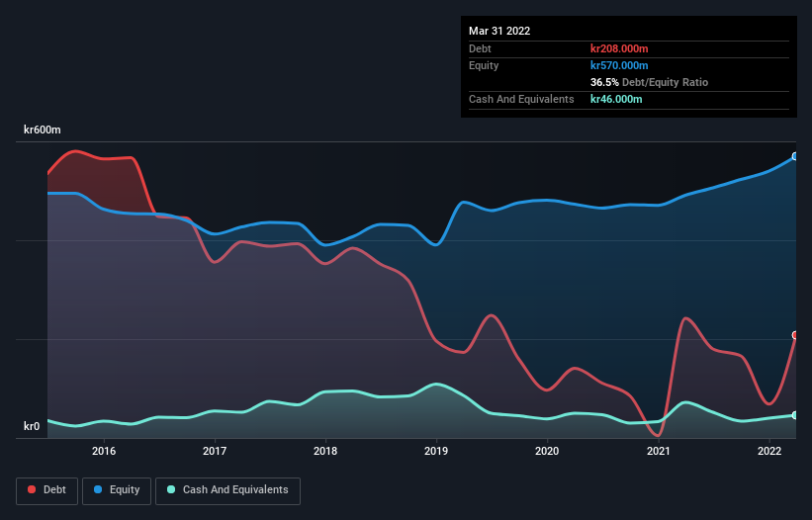Click the Equity row label in tooltip
This screenshot has width=812, height=520.
click(484, 65)
